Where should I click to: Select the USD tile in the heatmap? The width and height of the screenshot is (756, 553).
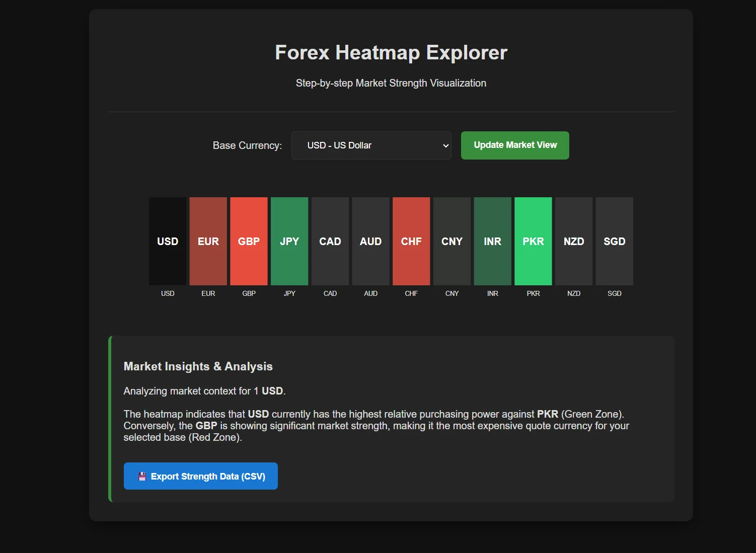167,241
